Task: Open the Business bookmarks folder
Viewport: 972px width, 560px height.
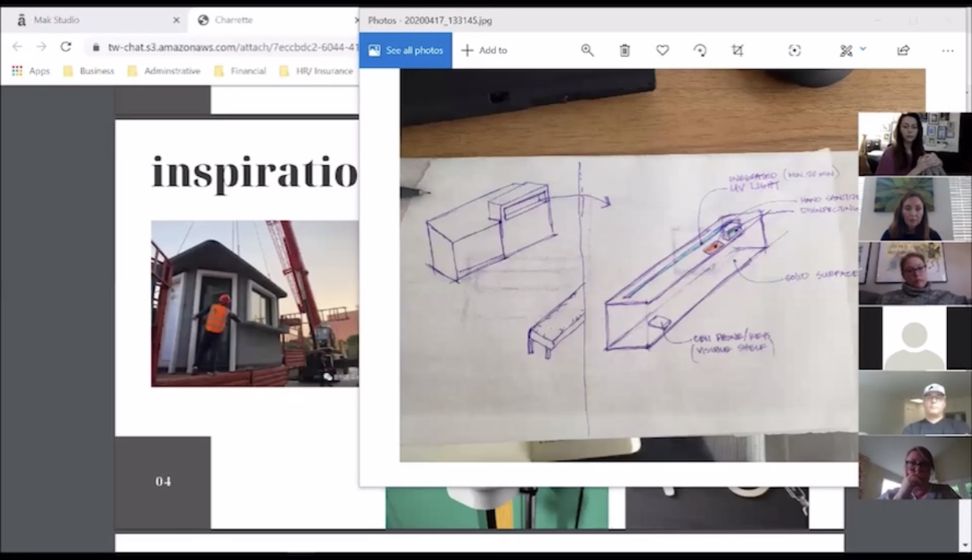Action: click(88, 71)
